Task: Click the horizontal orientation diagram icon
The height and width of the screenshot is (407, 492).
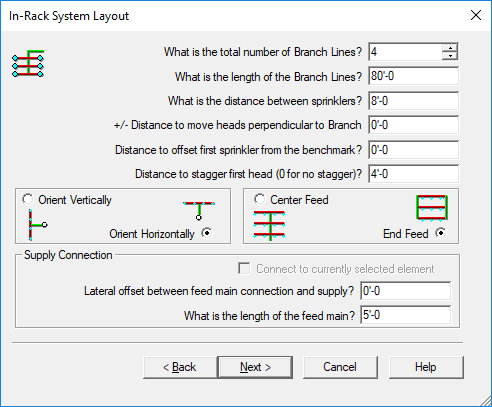Action: [x=199, y=210]
